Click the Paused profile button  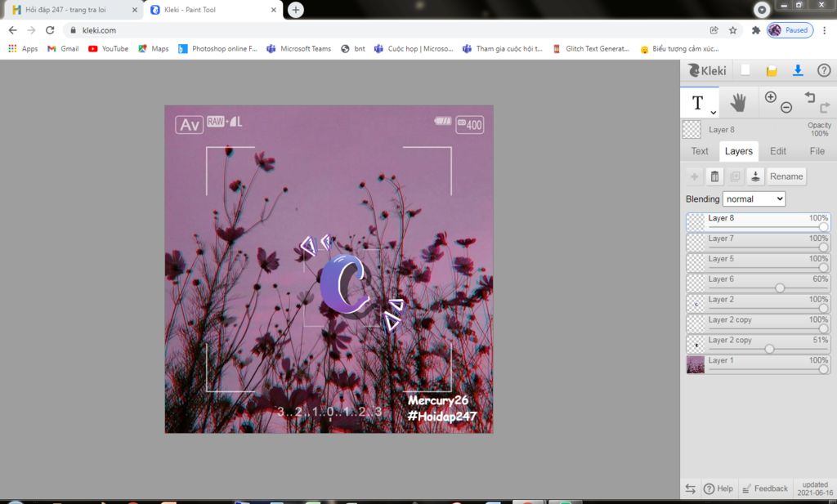tap(790, 30)
